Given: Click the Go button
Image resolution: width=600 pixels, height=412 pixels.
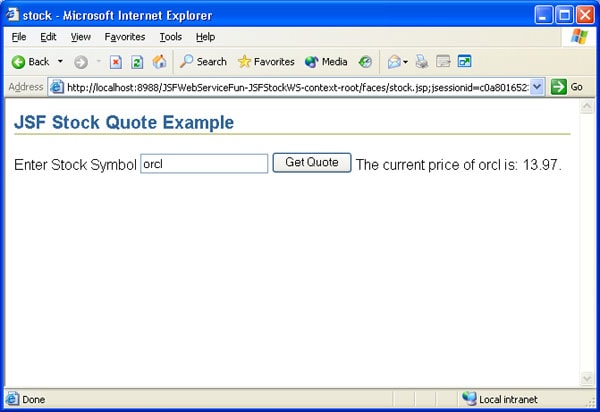Looking at the screenshot, I should point(567,87).
